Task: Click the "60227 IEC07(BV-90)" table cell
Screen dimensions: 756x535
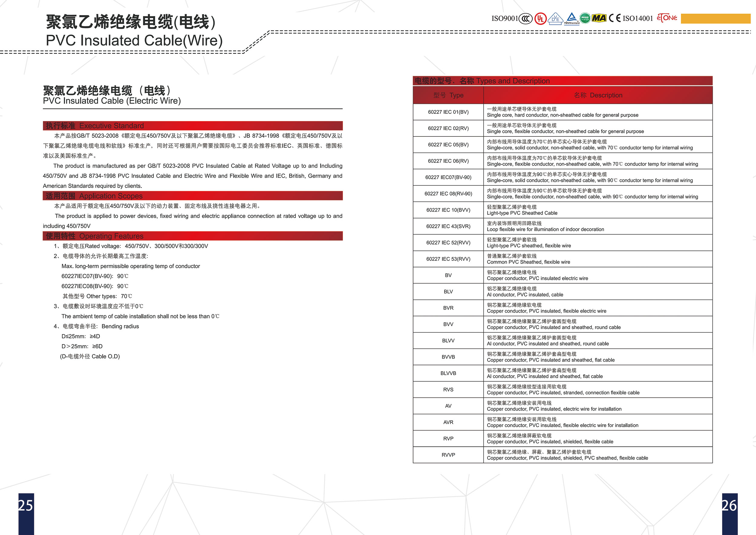Action: point(448,177)
